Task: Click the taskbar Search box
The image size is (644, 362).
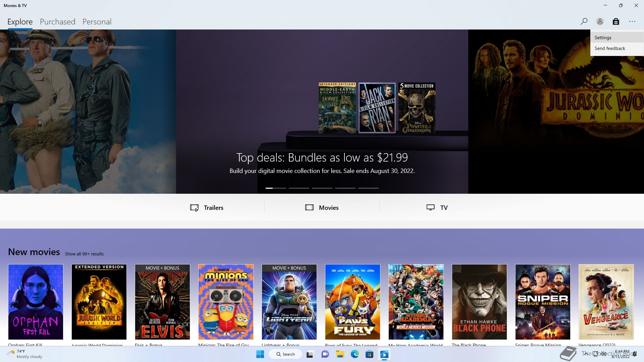Action: 285,354
